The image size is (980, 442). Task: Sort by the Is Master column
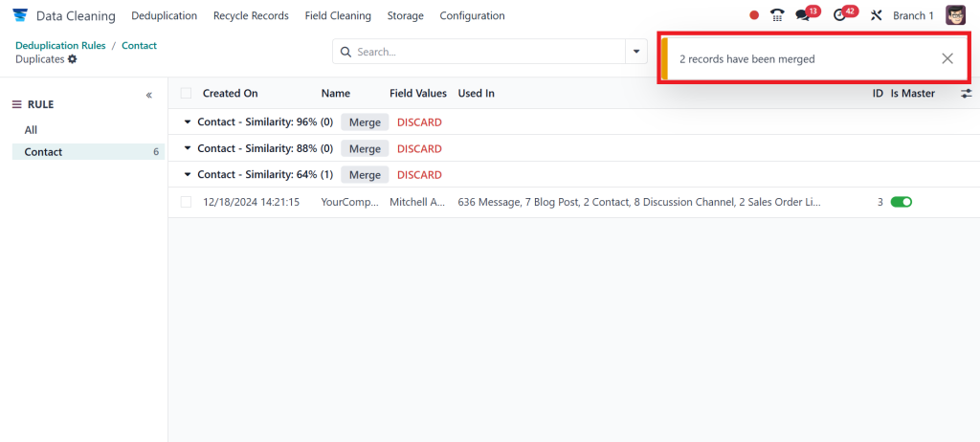click(912, 93)
